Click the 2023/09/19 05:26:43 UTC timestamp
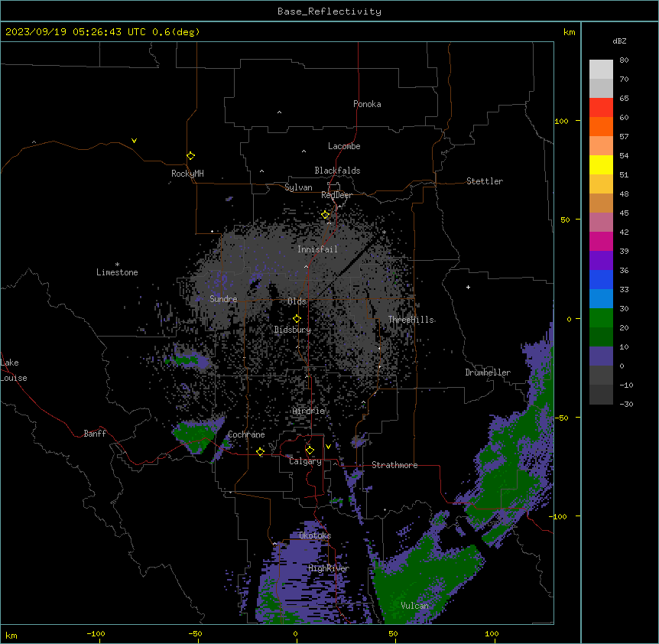Screen dimensions: 659x644 click(x=76, y=32)
